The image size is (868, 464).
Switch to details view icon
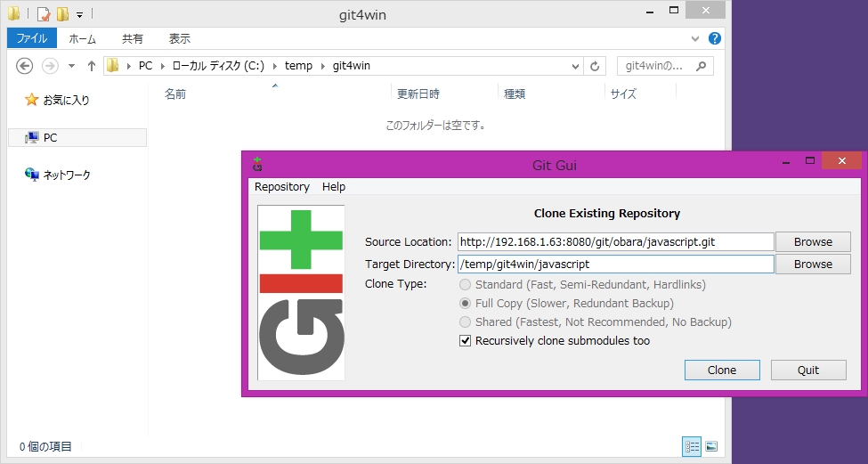[692, 446]
